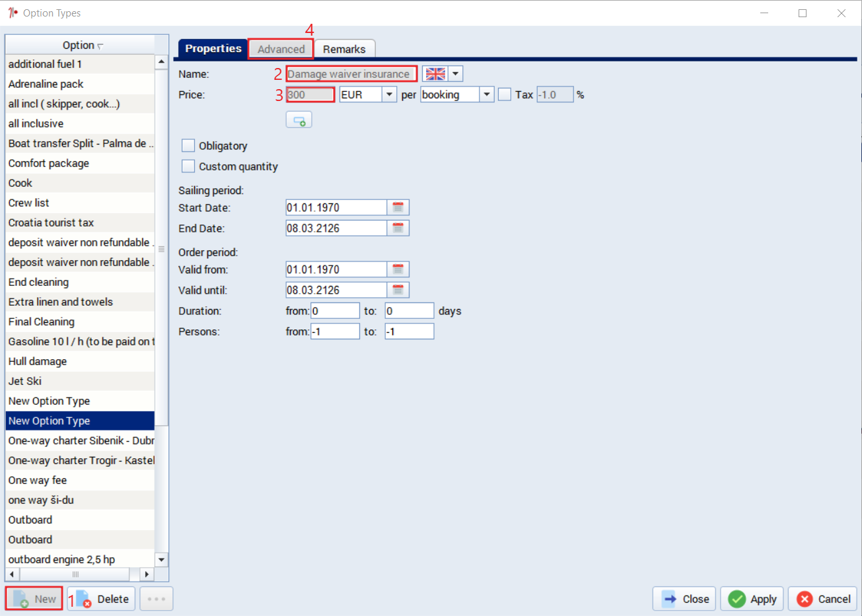Switch to the Remarks tab
Screen dimensions: 862x616
point(344,49)
